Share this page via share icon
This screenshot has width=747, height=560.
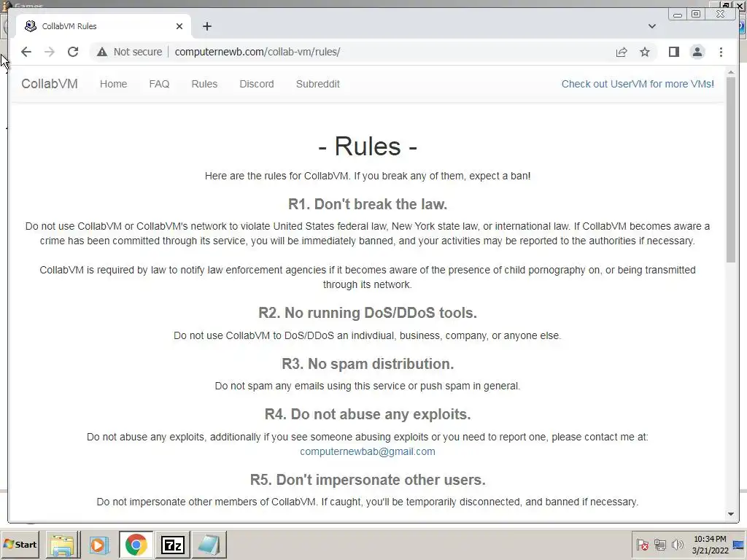[622, 52]
